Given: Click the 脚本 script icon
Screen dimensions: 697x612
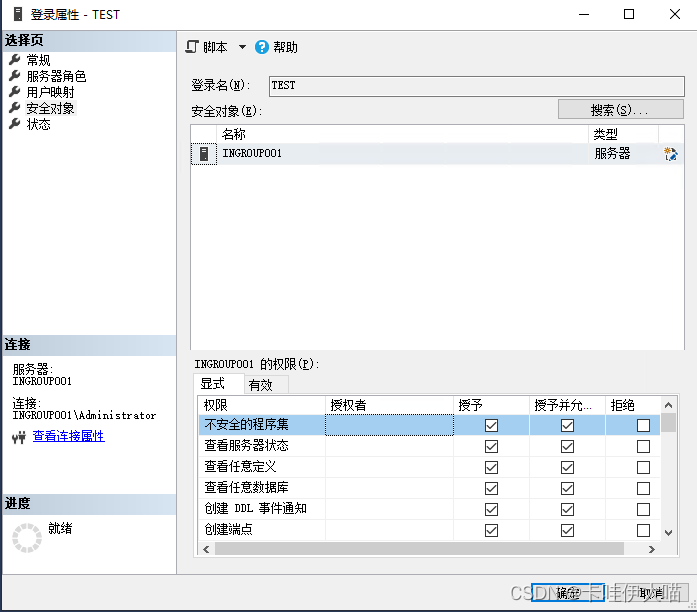Looking at the screenshot, I should coord(192,47).
